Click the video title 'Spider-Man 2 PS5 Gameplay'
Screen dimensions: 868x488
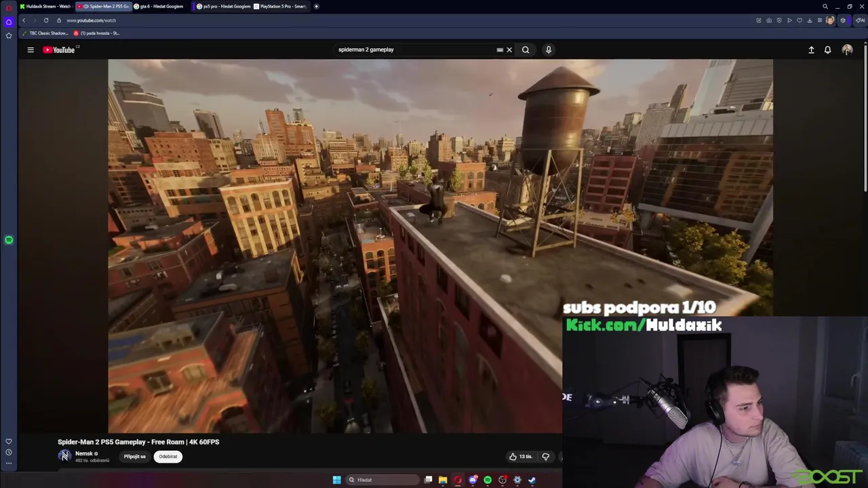pos(138,442)
